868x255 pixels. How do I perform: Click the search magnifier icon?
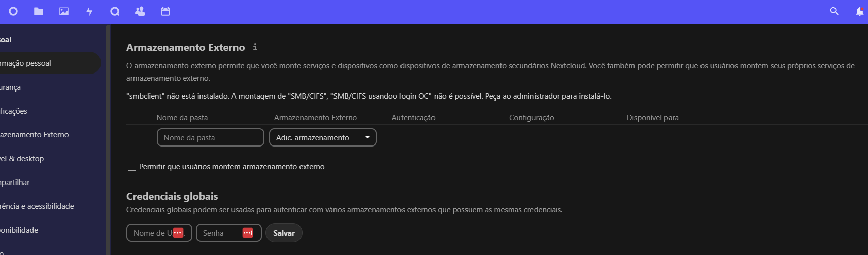tap(834, 11)
